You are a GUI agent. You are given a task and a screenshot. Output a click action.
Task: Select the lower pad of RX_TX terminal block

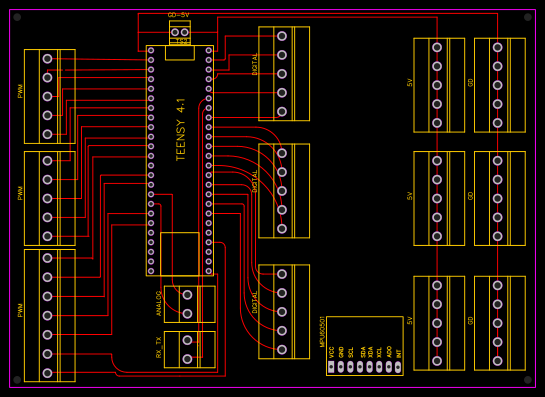[187, 359]
